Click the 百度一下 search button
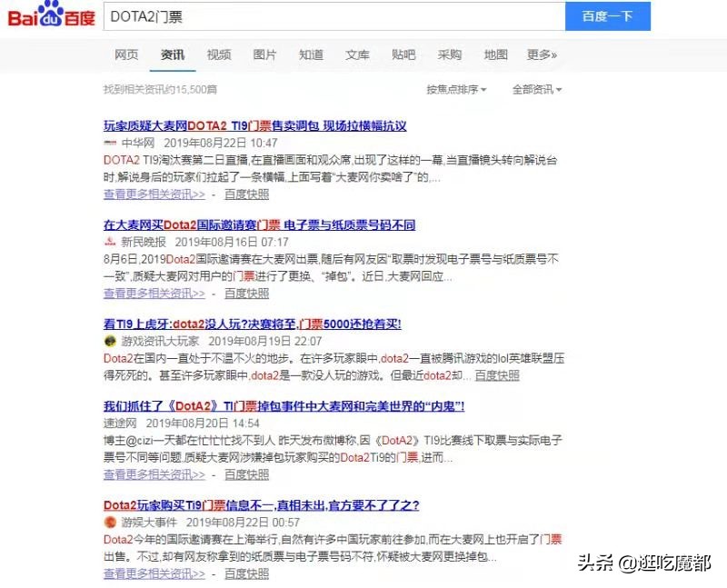Screen dimensions: 727x588 click(608, 16)
